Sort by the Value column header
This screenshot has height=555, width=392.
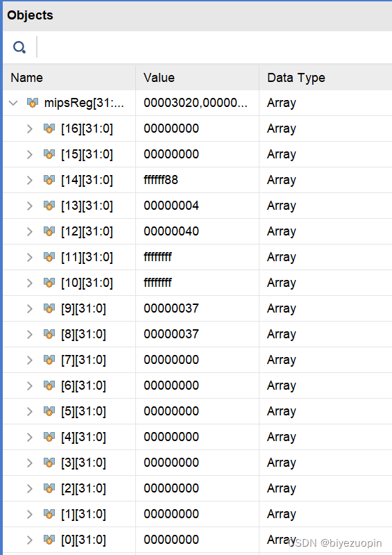point(197,78)
